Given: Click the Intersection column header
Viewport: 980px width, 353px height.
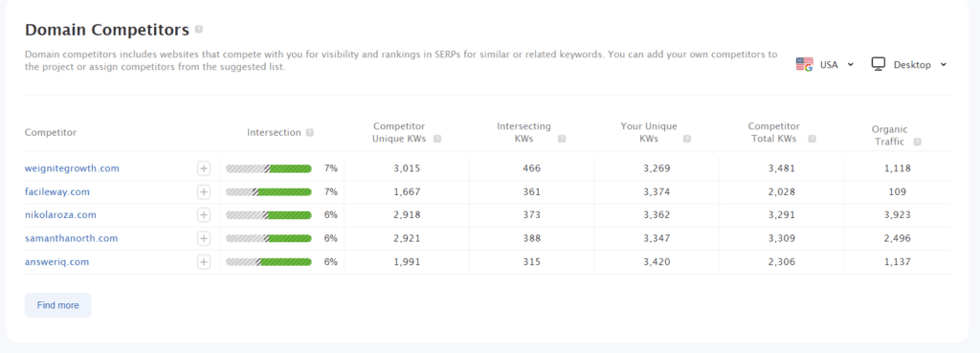Looking at the screenshot, I should (274, 132).
